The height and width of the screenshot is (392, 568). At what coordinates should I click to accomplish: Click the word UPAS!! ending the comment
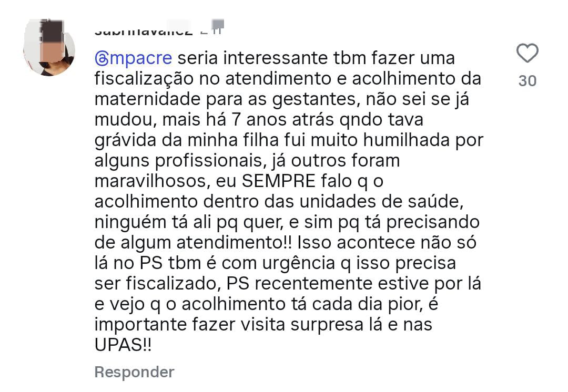click(124, 345)
